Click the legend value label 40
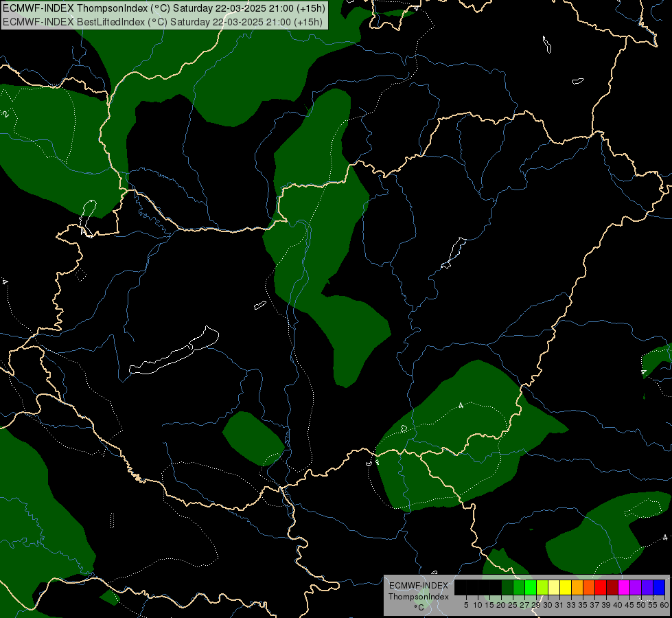Screen dimensions: 672x618 click(618, 605)
